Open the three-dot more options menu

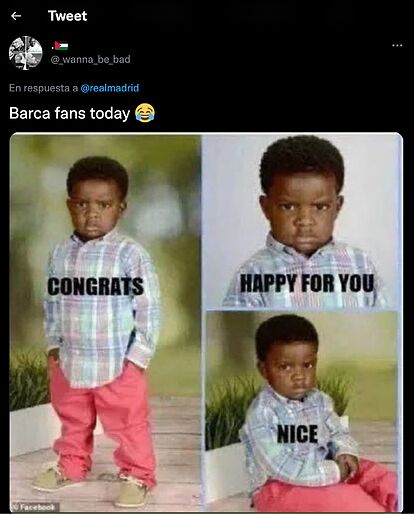point(397,45)
